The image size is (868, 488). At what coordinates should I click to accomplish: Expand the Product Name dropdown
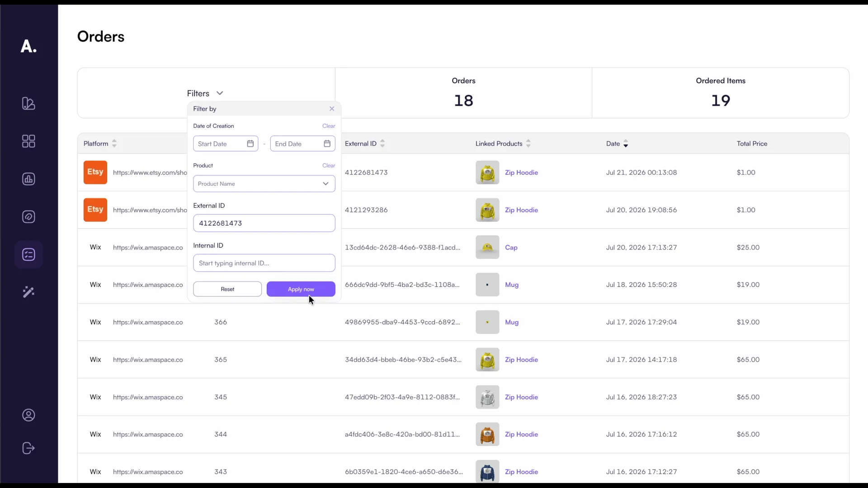[x=264, y=183]
